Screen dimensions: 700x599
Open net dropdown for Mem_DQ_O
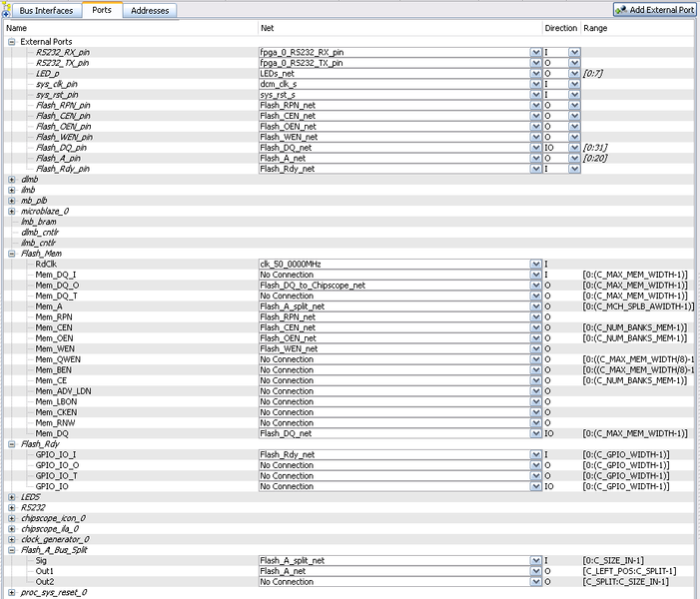tap(535, 286)
